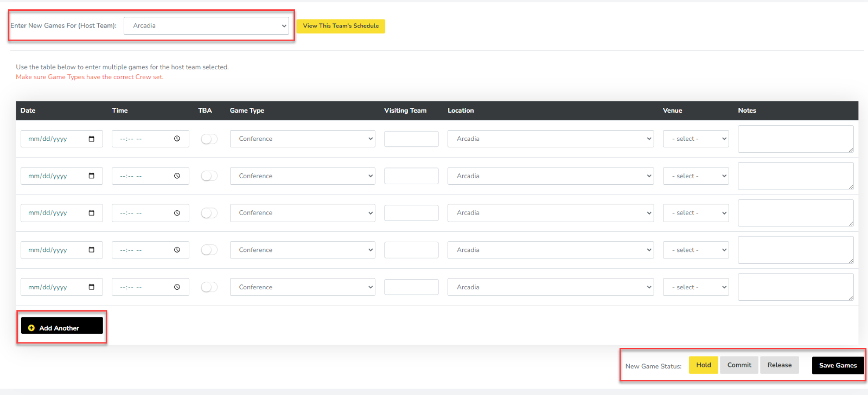Enable TBA switch in third row

tap(209, 213)
